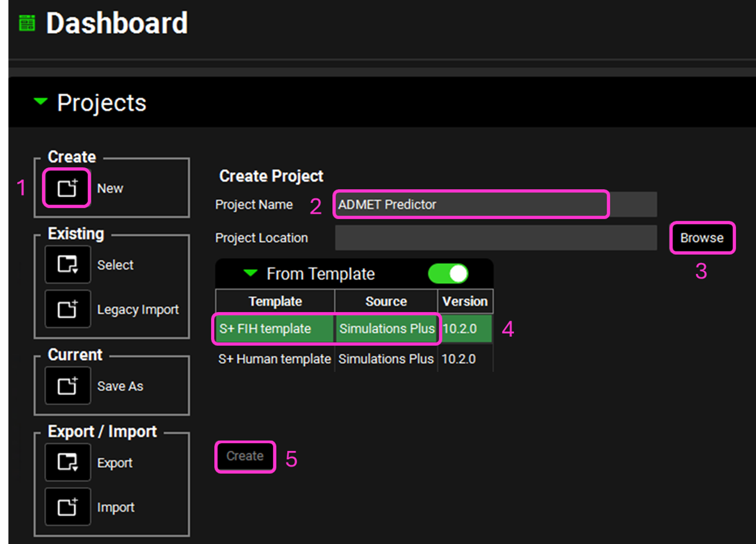Click the Create button

(245, 456)
